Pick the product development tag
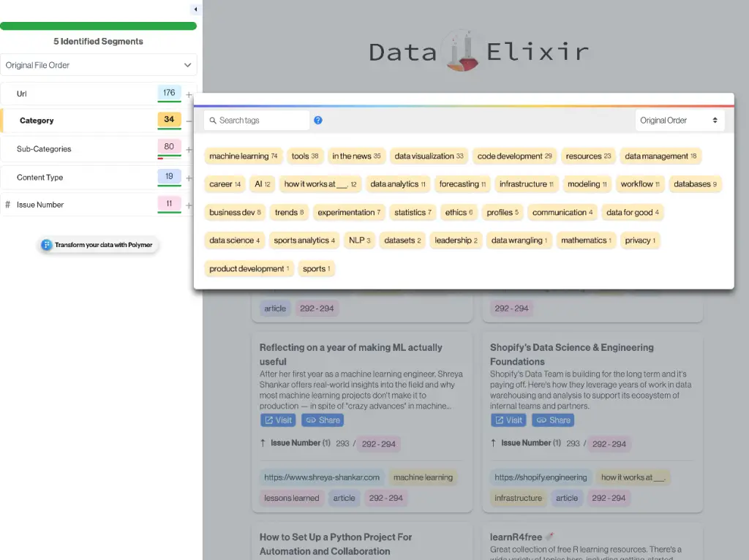 coord(249,268)
